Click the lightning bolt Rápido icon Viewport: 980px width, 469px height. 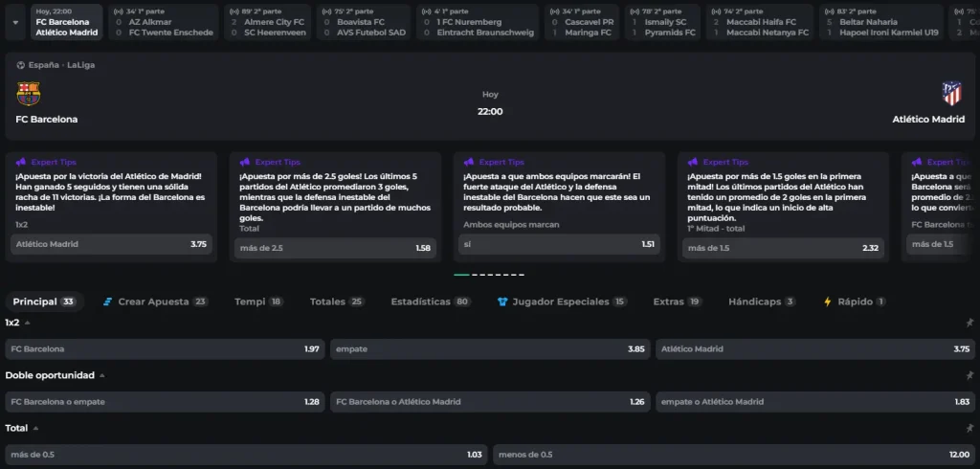coord(828,302)
